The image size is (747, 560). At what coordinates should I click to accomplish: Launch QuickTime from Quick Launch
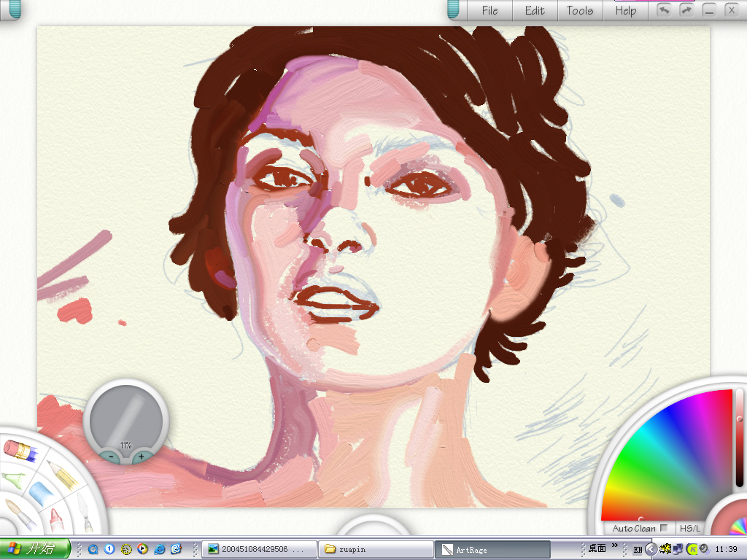pyautogui.click(x=93, y=549)
